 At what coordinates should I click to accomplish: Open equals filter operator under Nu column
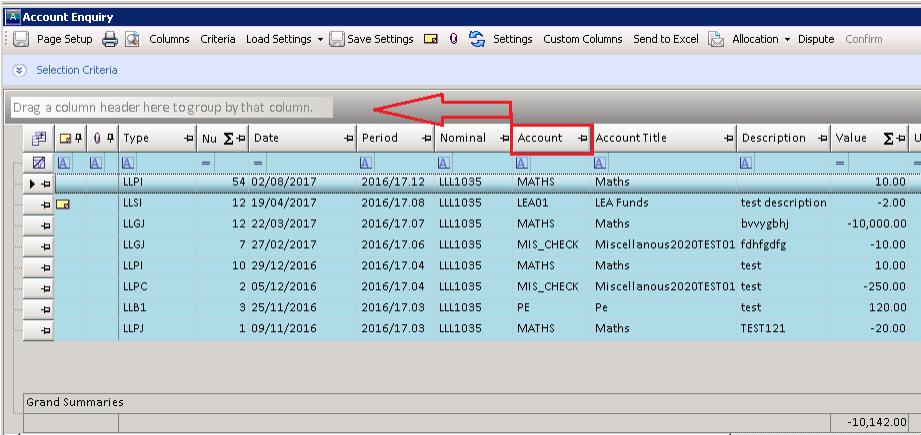click(x=206, y=163)
